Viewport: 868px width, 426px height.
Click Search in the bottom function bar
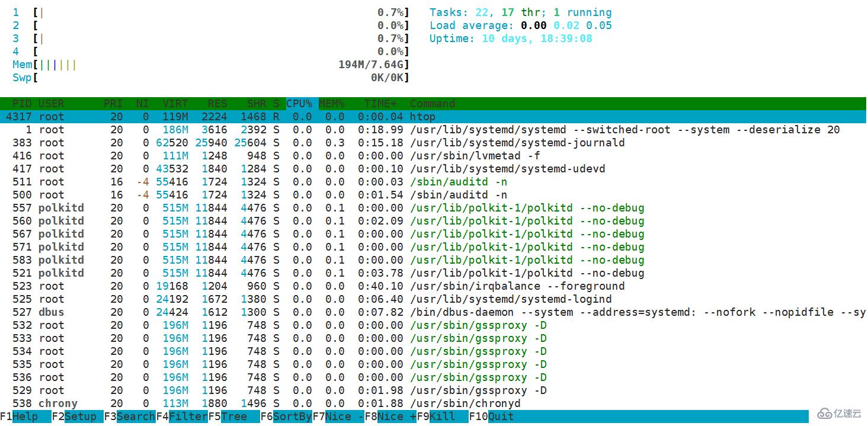130,417
